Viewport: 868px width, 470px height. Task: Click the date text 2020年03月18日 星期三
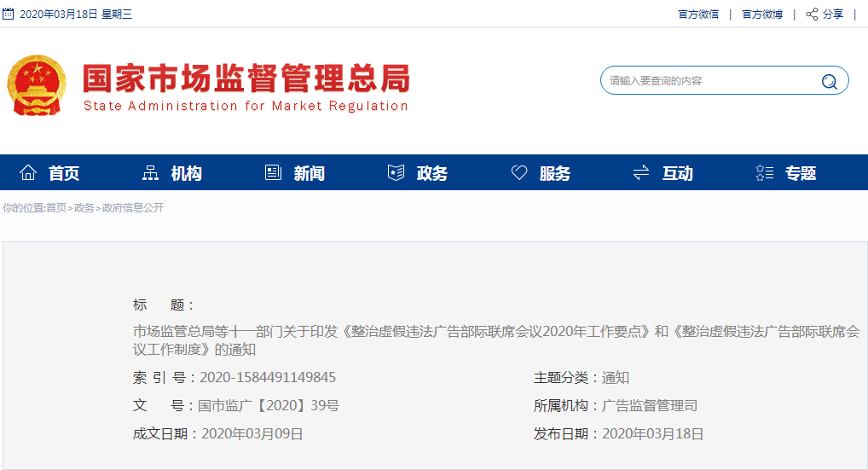(76, 15)
